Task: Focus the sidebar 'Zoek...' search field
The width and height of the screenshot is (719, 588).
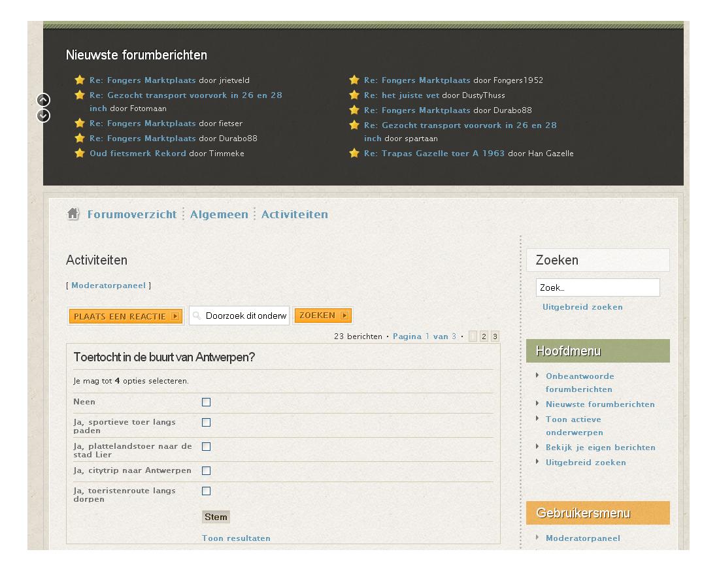Action: (x=597, y=287)
